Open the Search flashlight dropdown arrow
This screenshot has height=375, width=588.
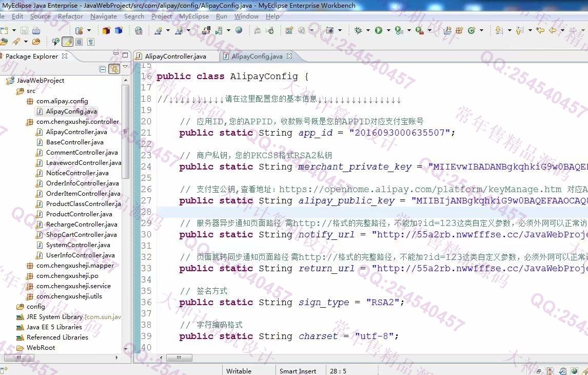click(26, 42)
